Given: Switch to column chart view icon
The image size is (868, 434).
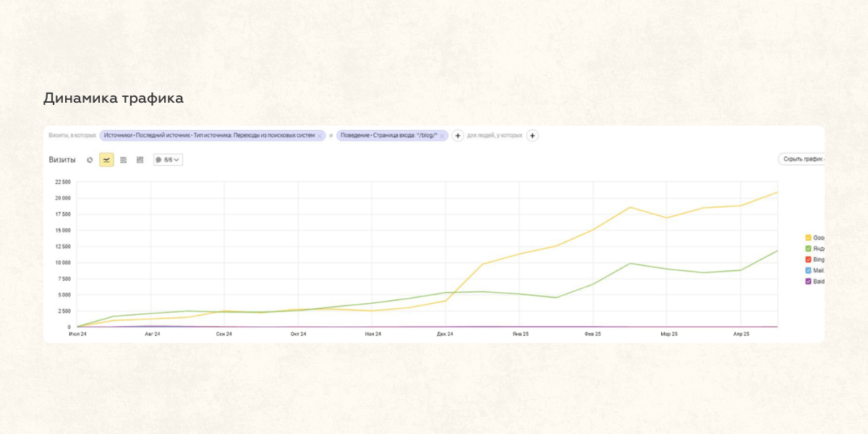Looking at the screenshot, I should (x=140, y=160).
